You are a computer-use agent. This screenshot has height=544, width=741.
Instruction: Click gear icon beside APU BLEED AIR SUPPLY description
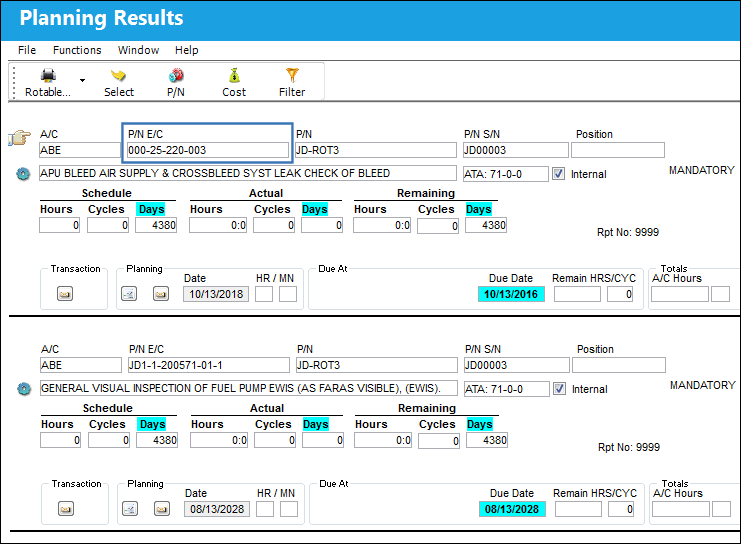tap(23, 173)
